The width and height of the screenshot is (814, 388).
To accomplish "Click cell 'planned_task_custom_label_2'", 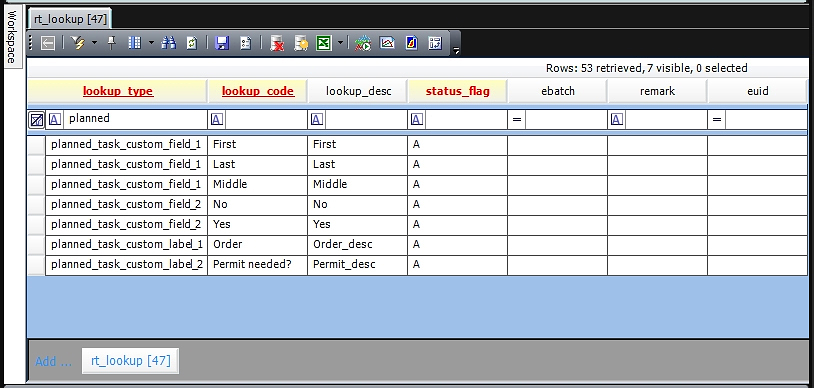I will pyautogui.click(x=127, y=265).
